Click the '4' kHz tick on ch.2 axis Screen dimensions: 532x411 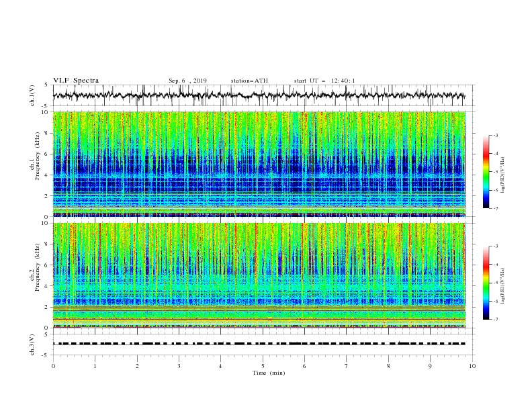(48, 286)
